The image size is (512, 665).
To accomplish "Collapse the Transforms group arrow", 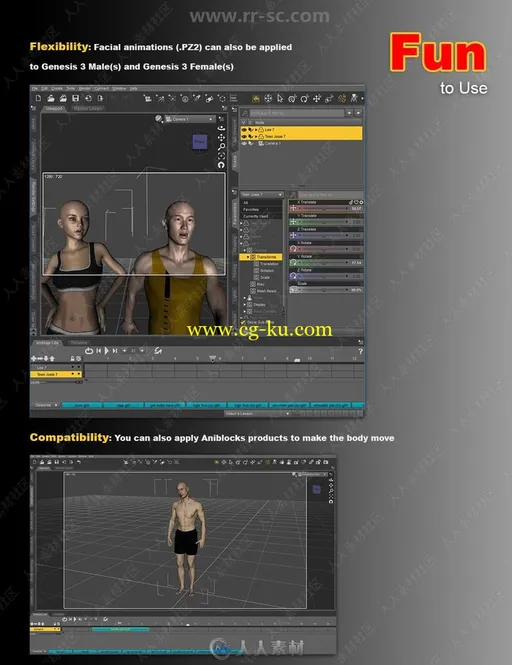I will coord(248,257).
